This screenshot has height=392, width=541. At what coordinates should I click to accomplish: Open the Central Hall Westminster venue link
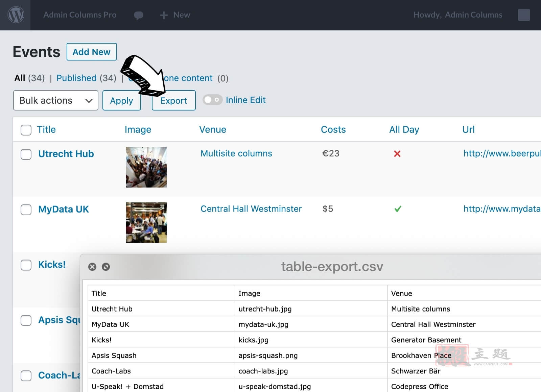click(251, 209)
